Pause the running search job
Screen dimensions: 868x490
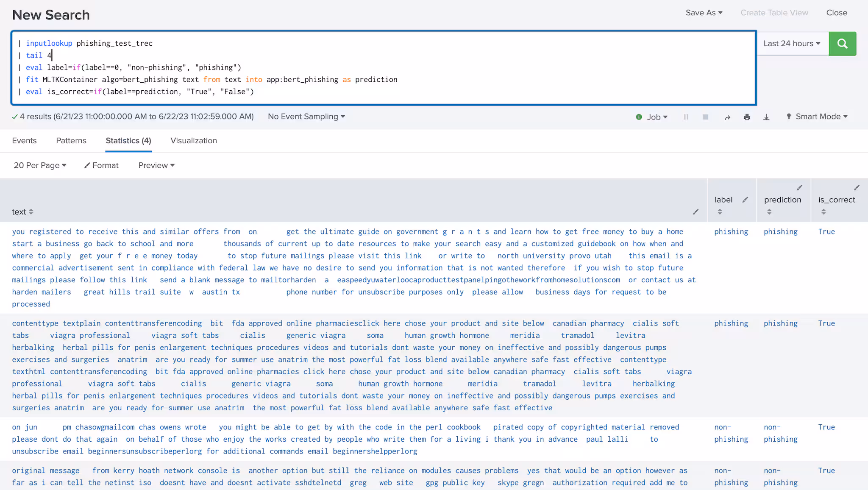coord(686,117)
